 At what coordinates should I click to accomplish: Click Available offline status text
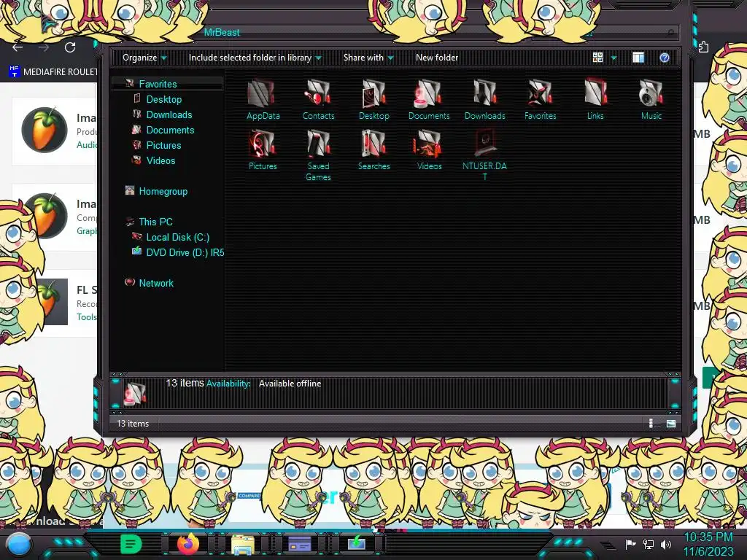pyautogui.click(x=290, y=384)
